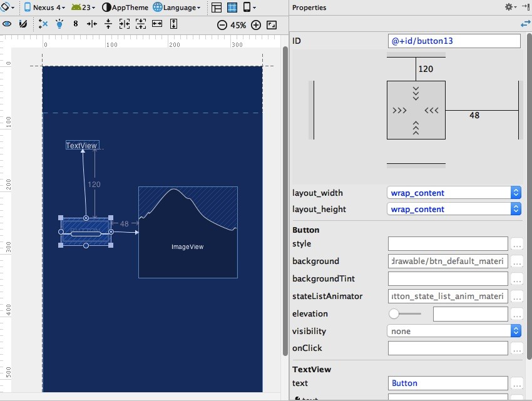Click zoom to fit screen icon

(272, 25)
